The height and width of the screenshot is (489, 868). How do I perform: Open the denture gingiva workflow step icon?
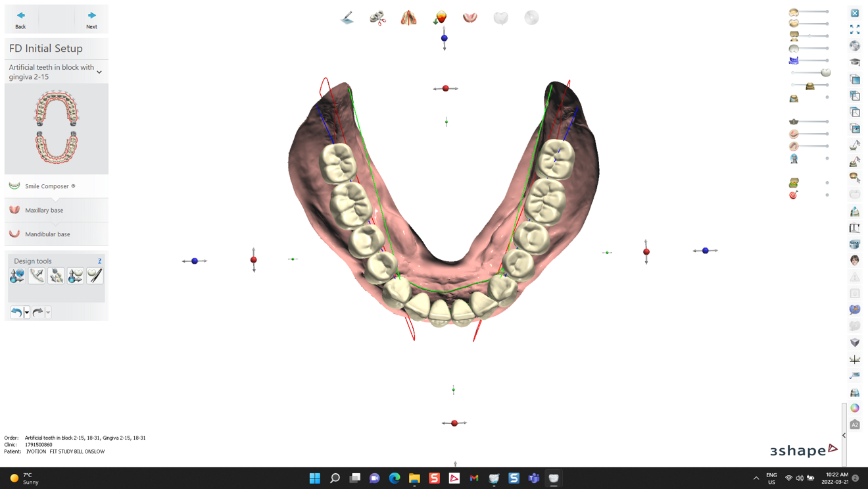pos(470,18)
